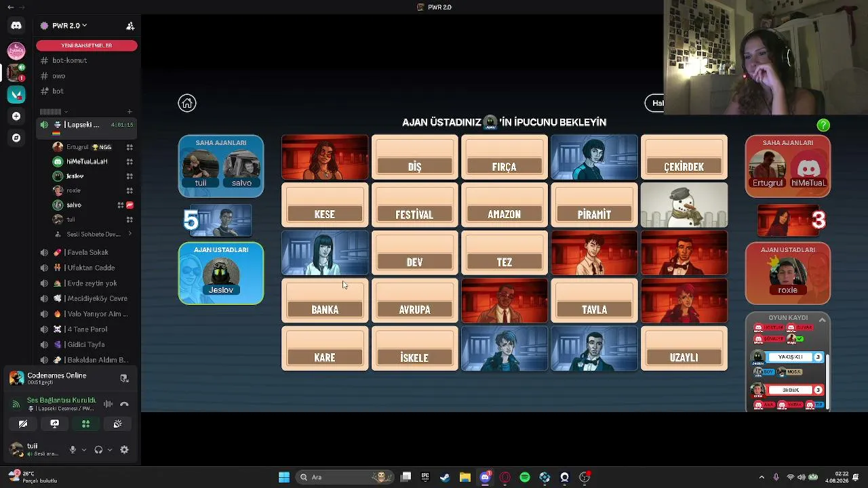Click the home icon in Codenames

tap(187, 103)
